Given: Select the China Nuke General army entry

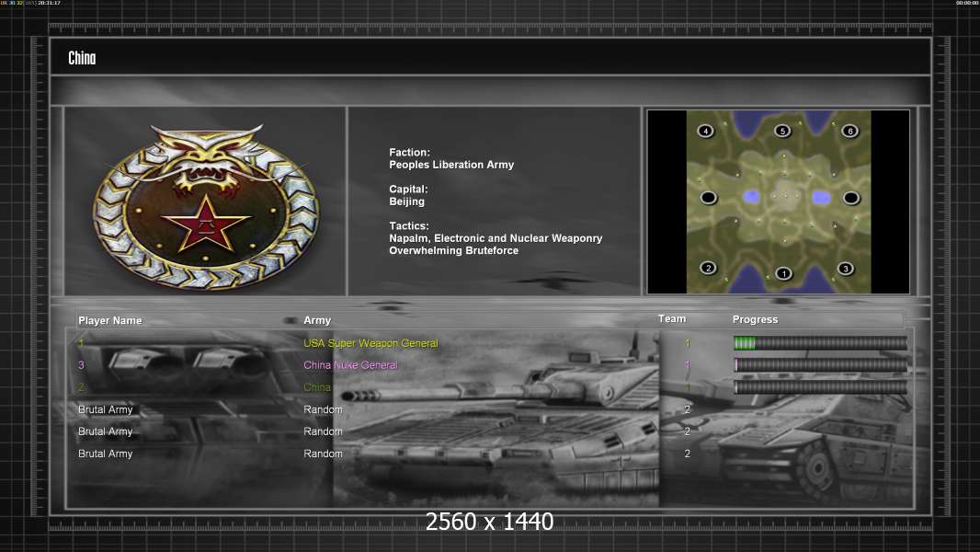Looking at the screenshot, I should point(350,365).
